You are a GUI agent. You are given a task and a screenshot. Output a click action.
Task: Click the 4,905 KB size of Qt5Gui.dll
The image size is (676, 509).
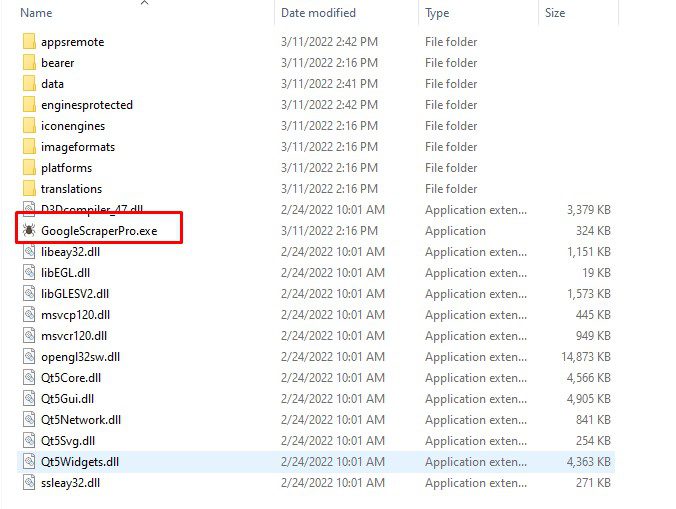(x=588, y=399)
